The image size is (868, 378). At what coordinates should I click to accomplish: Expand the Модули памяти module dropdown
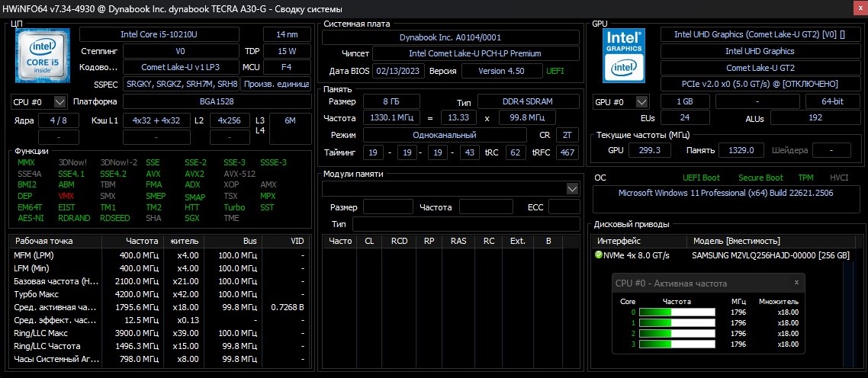point(573,188)
